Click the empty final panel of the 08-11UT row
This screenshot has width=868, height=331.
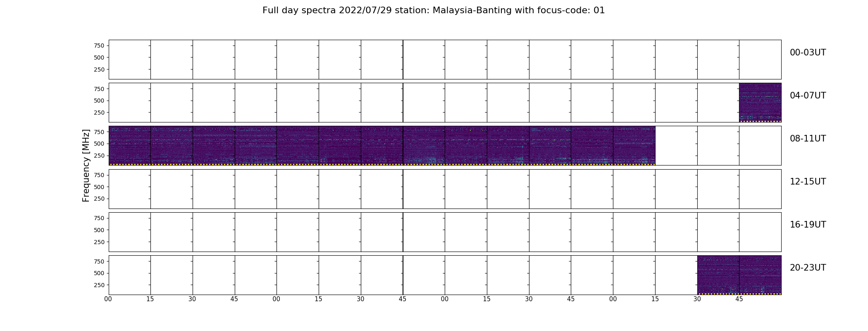pos(760,146)
